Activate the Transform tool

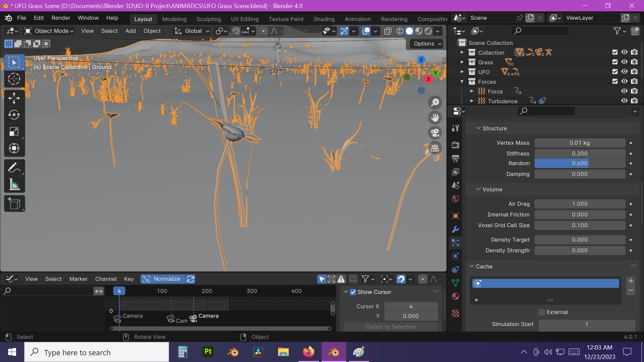(x=14, y=148)
